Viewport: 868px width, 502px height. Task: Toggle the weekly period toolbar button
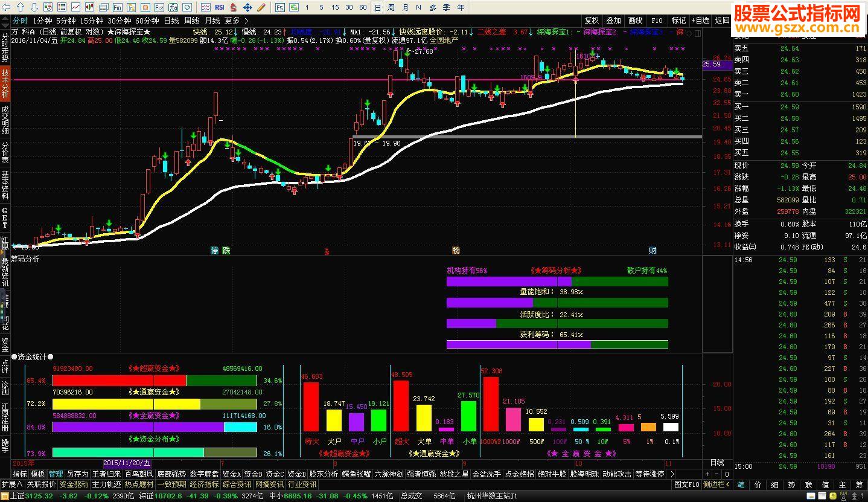pos(391,7)
